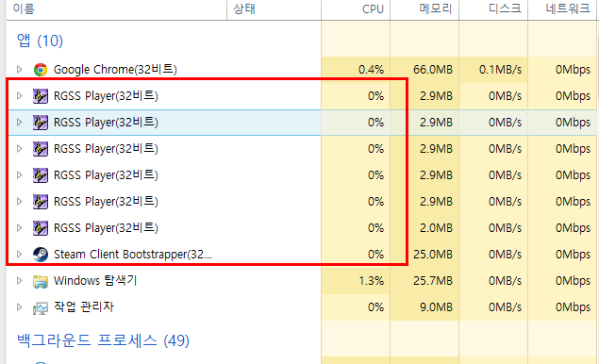Viewport: 599px width, 364px height.
Task: Click the 2.0MB memory value
Action: [436, 228]
